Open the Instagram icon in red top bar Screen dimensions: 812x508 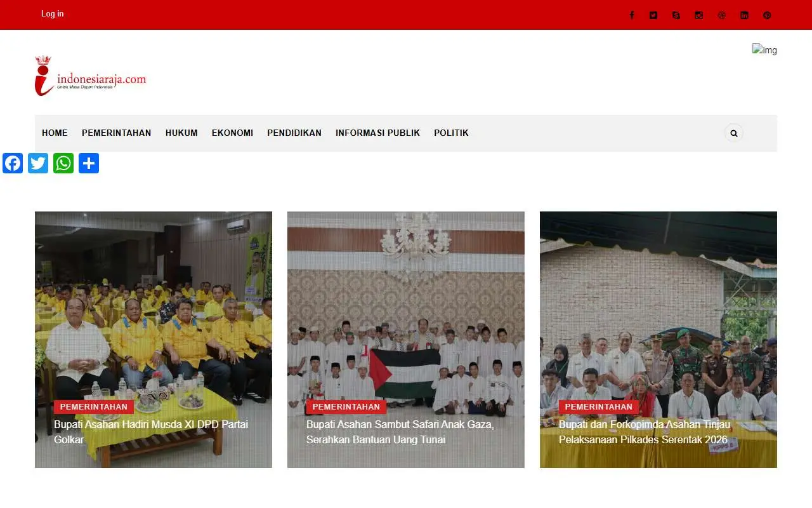pos(699,15)
